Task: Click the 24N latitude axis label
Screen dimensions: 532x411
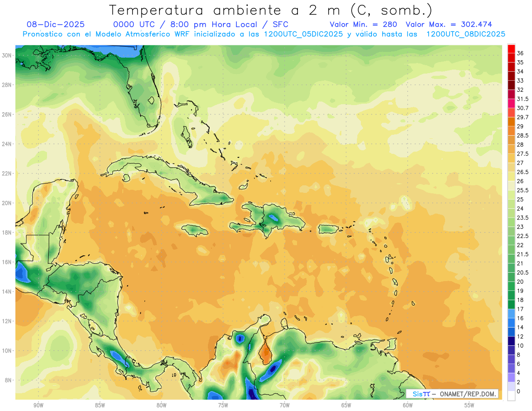Action: point(7,144)
